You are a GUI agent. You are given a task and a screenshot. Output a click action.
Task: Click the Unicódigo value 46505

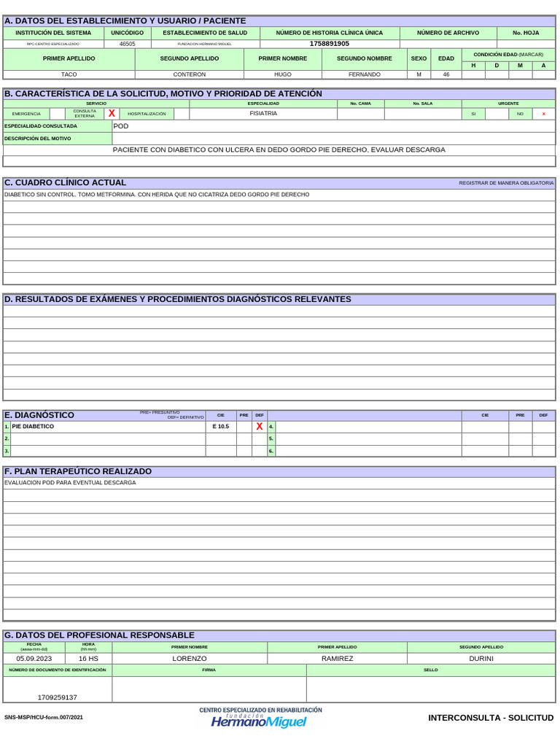[x=127, y=44]
